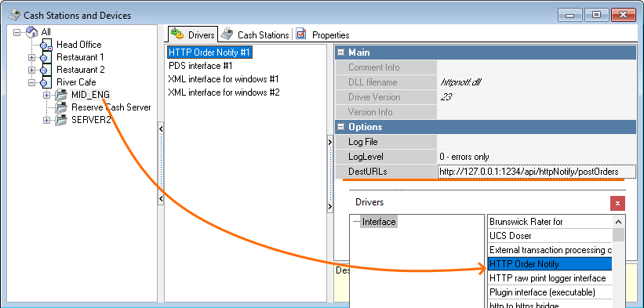Select Restaurant 1 in the tree
The image size is (644, 308).
(80, 57)
